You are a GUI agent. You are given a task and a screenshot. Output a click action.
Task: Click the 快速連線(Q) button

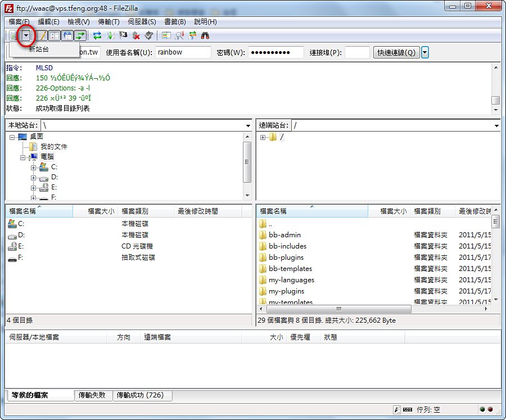tap(396, 52)
